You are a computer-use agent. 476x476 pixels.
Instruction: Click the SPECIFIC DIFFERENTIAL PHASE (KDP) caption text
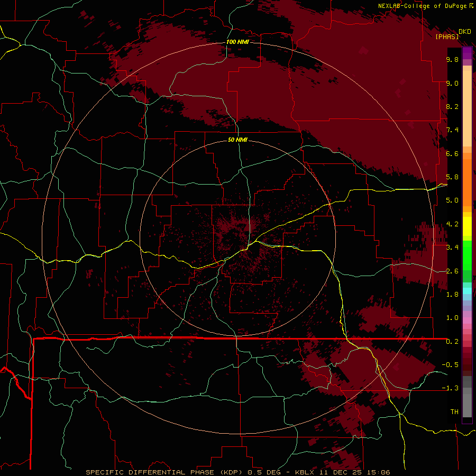[166, 472]
